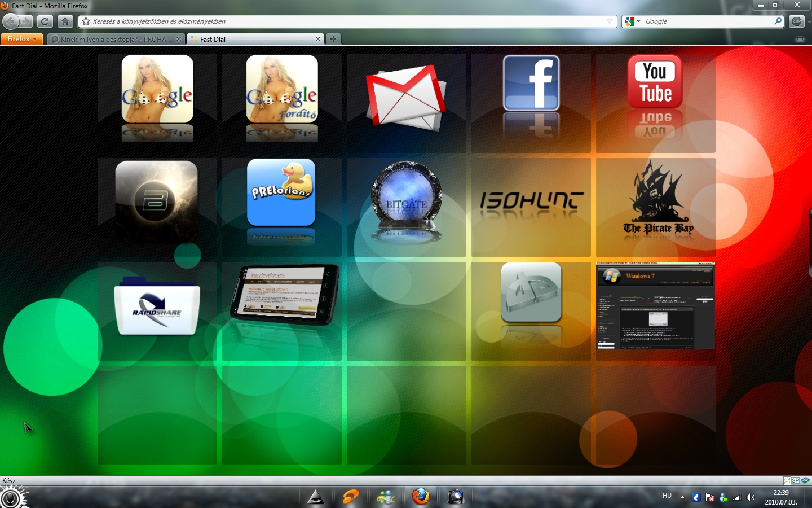Click the S icon in status bar
Viewport: 812px width, 508px height.
787,481
